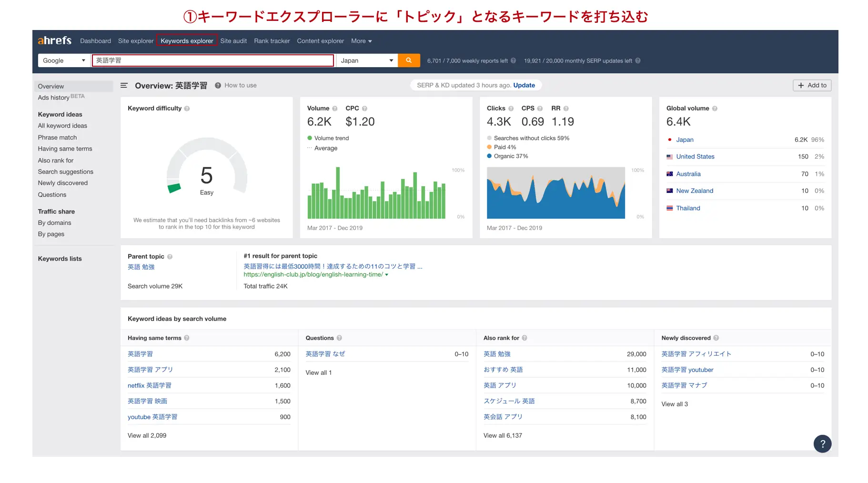Click the ahrefs logo
The width and height of the screenshot is (868, 483).
point(54,41)
